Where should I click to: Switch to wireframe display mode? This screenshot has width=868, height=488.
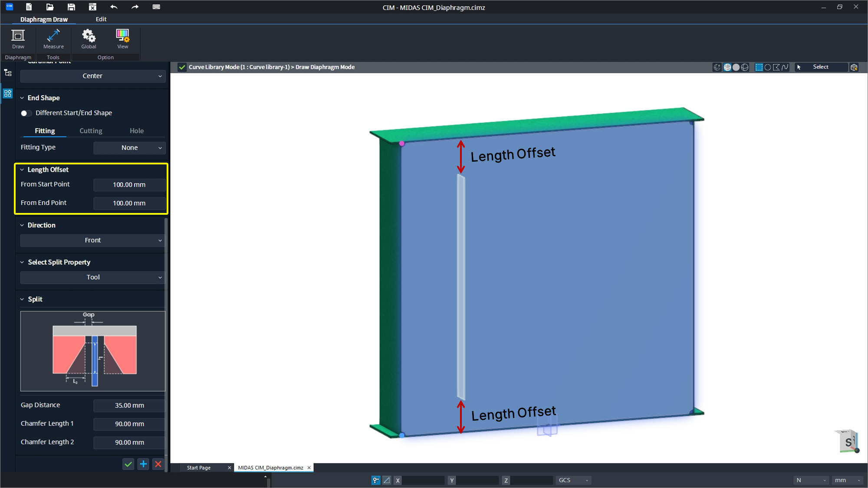tap(745, 67)
